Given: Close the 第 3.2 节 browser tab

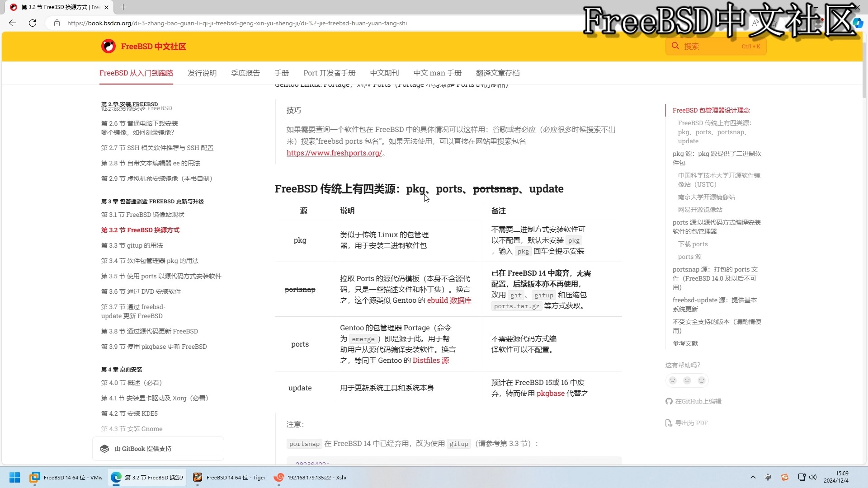Looking at the screenshot, I should click(x=106, y=7).
